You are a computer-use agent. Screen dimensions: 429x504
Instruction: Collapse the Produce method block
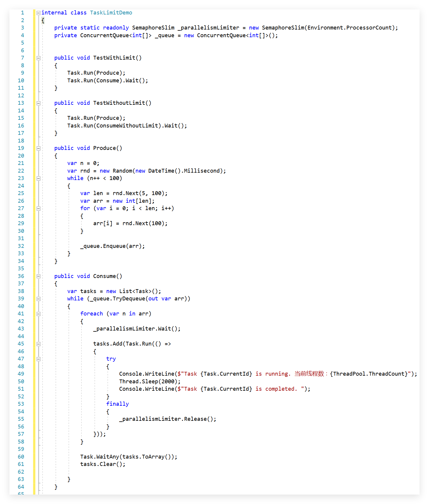(x=38, y=148)
